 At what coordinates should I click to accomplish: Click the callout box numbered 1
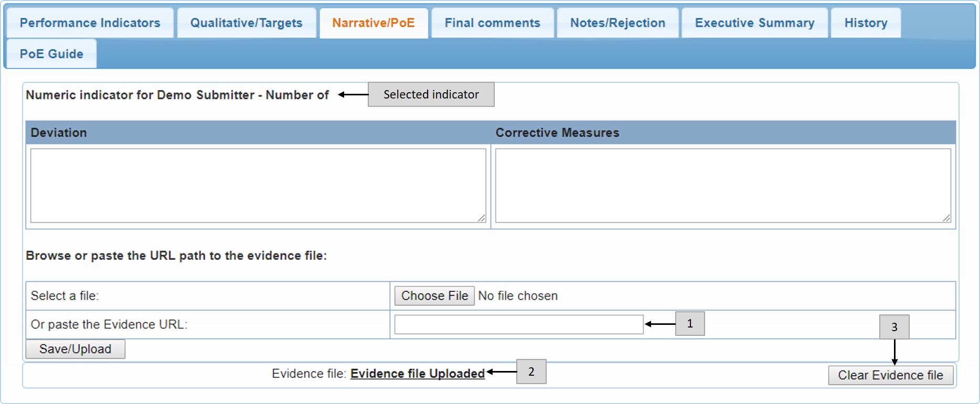689,324
